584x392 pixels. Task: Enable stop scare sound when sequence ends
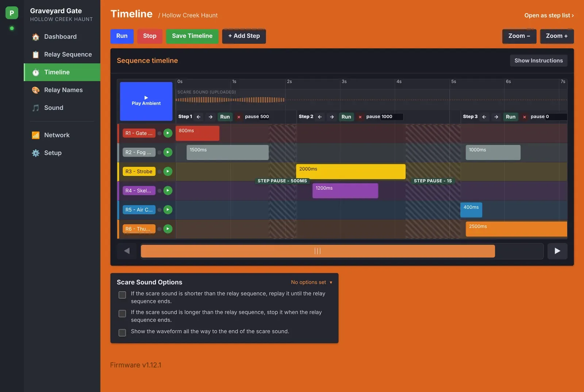(x=122, y=314)
